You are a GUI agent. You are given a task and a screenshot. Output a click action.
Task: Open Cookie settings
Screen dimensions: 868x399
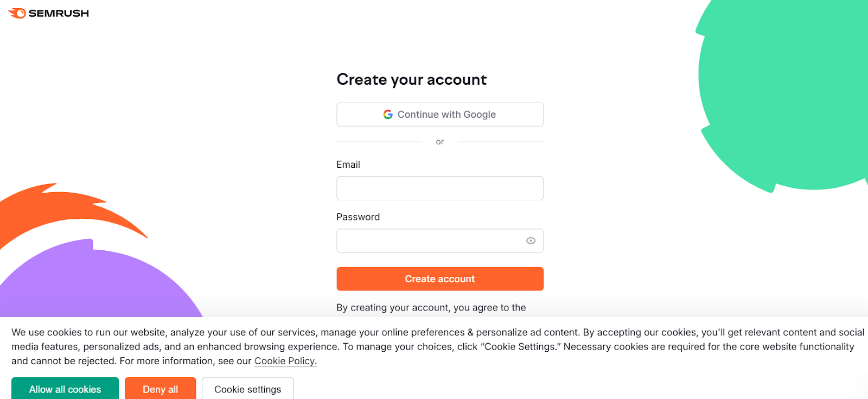(247, 389)
